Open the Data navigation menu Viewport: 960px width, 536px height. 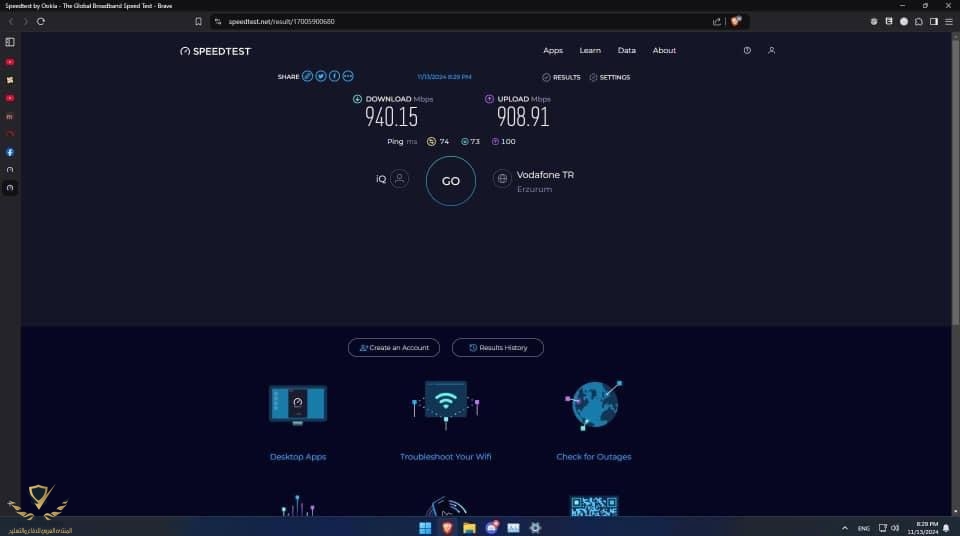(626, 51)
